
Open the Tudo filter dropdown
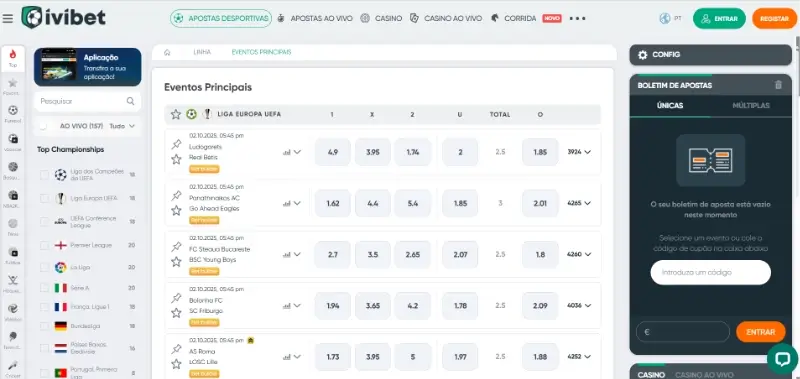tap(122, 126)
